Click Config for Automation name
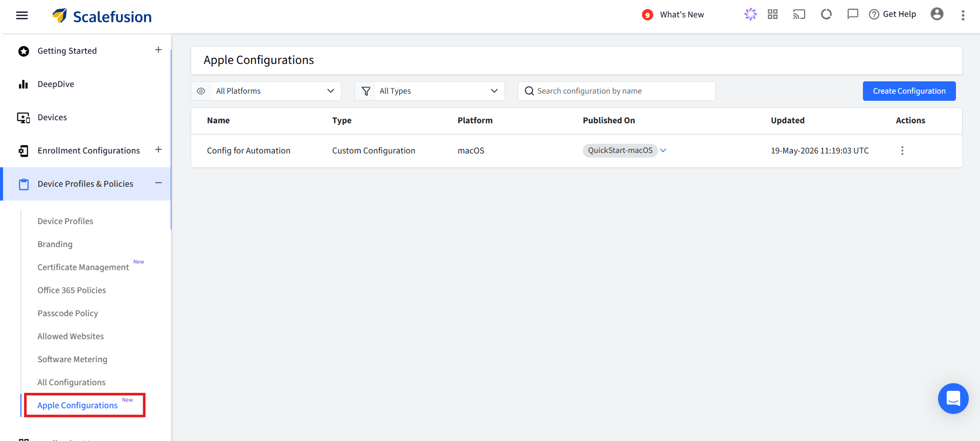Screen dimensions: 980x441 pyautogui.click(x=248, y=150)
